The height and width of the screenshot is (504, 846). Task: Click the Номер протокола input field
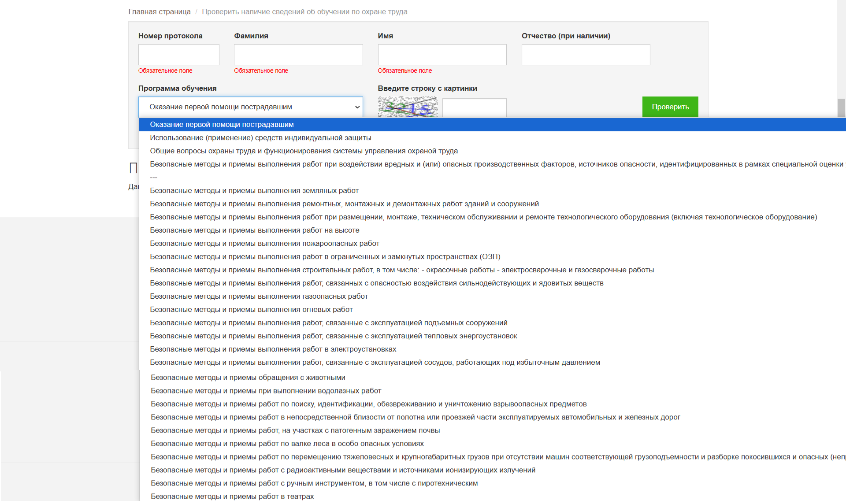point(178,55)
